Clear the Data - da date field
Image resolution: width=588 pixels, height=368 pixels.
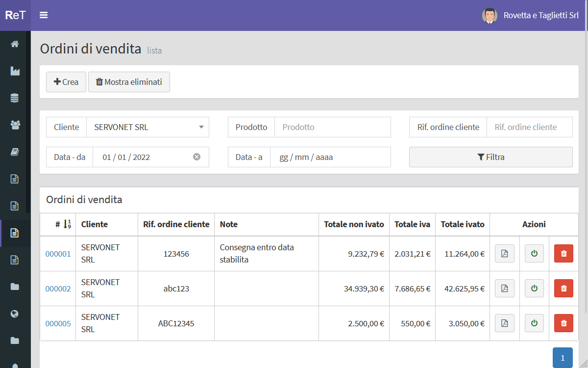pos(196,157)
